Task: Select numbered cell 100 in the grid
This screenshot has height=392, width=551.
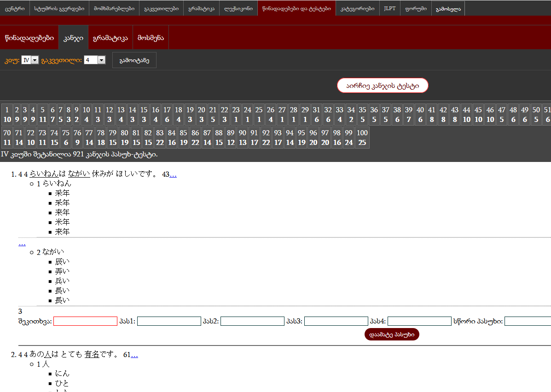Action: [362, 138]
